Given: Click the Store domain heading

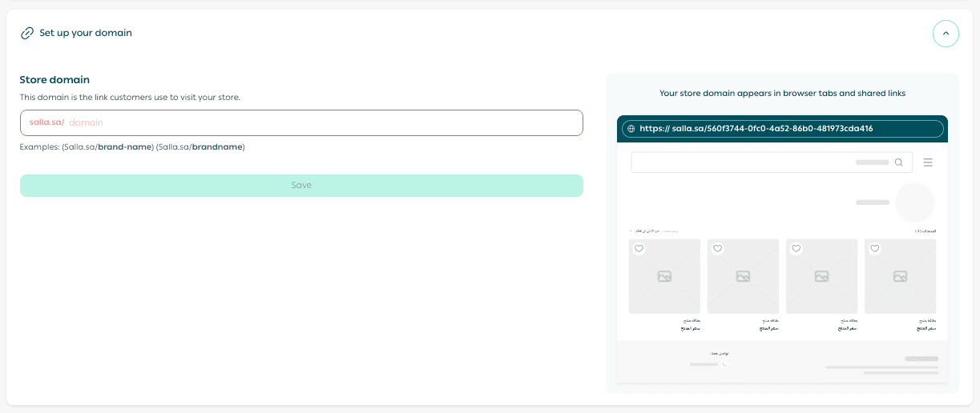Looking at the screenshot, I should 54,80.
